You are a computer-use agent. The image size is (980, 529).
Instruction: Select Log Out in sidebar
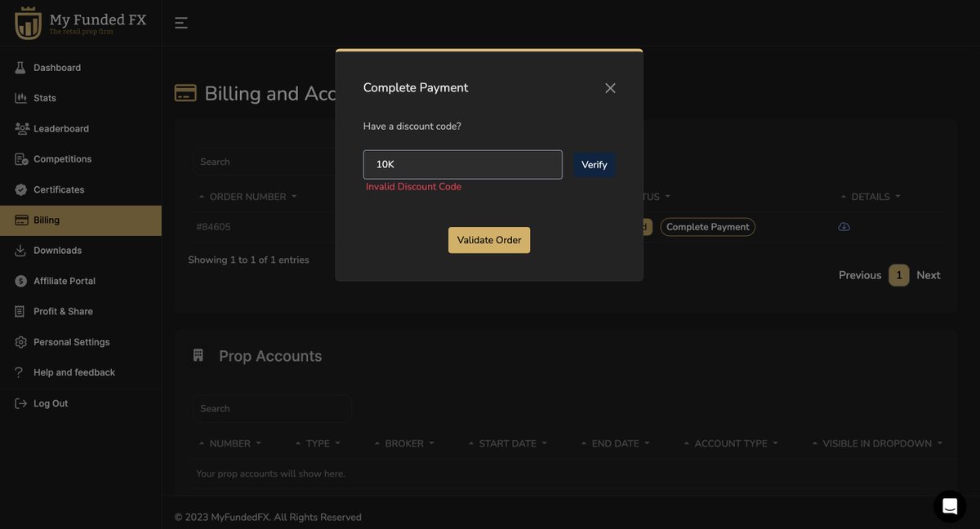tap(80, 403)
